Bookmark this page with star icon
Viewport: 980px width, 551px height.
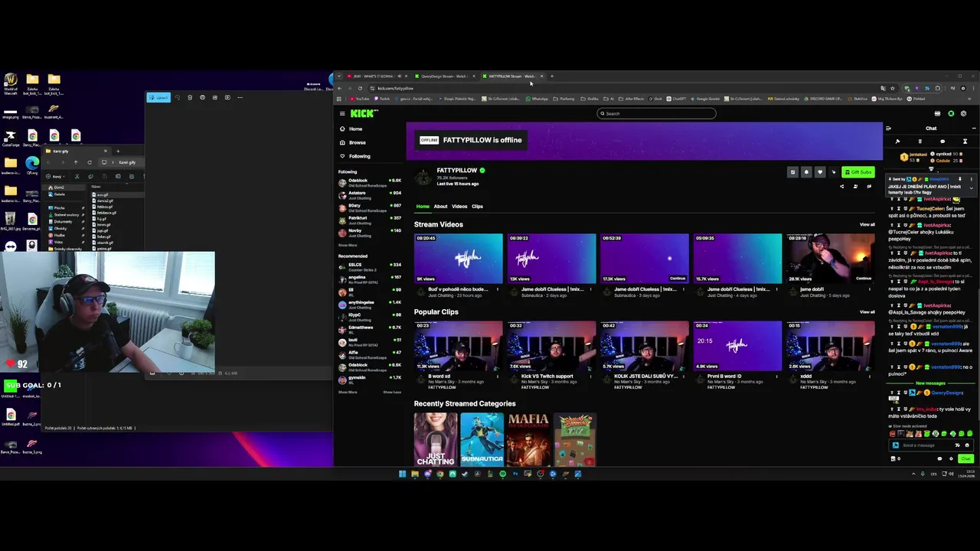click(892, 88)
